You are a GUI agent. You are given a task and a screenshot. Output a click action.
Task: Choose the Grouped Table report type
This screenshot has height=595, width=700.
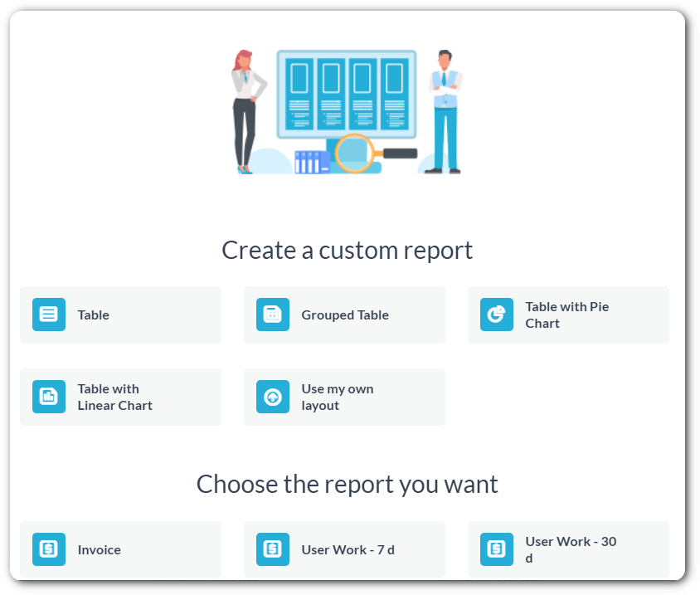344,315
